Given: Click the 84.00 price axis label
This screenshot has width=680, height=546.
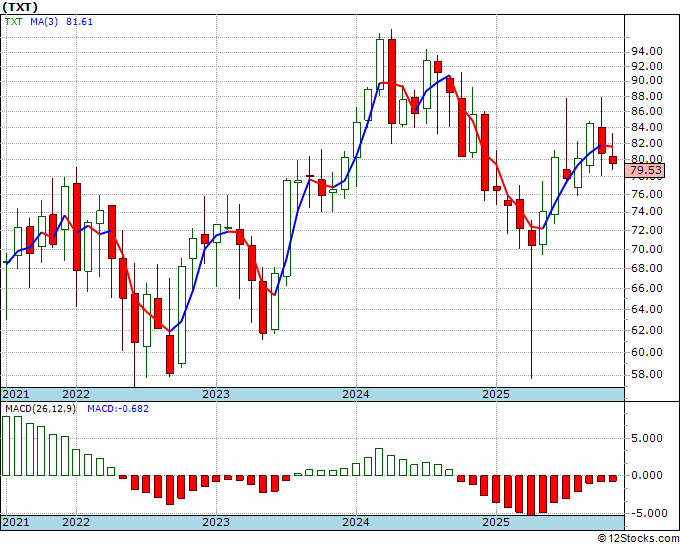Looking at the screenshot, I should coord(646,128).
